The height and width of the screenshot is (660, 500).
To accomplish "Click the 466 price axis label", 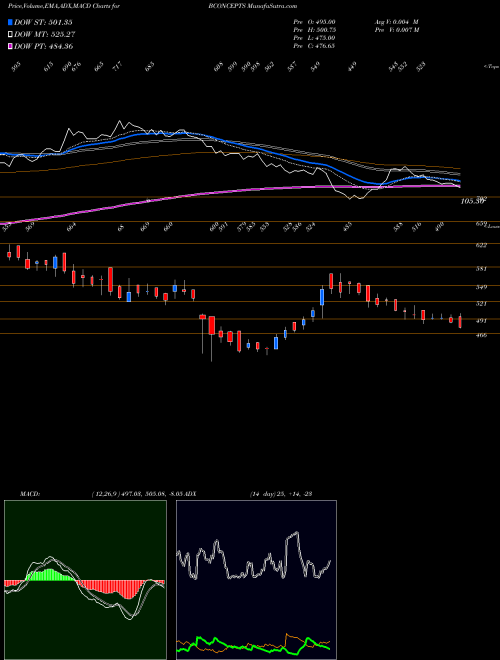I will tap(482, 335).
